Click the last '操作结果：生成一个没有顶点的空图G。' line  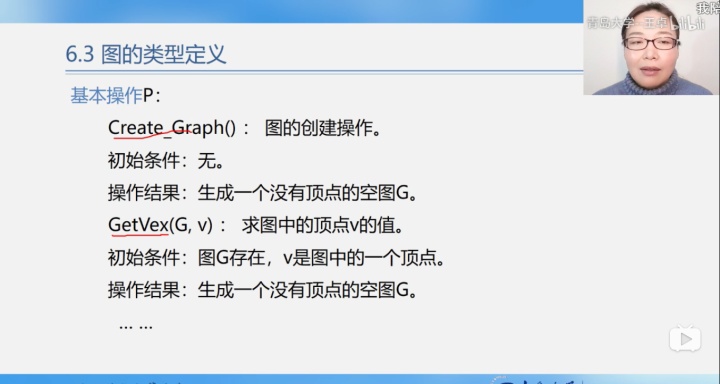263,290
